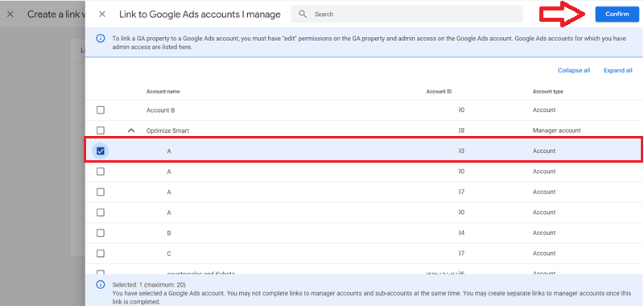
Task: Click account ID ending 28 for Optimize Smart
Action: point(460,130)
